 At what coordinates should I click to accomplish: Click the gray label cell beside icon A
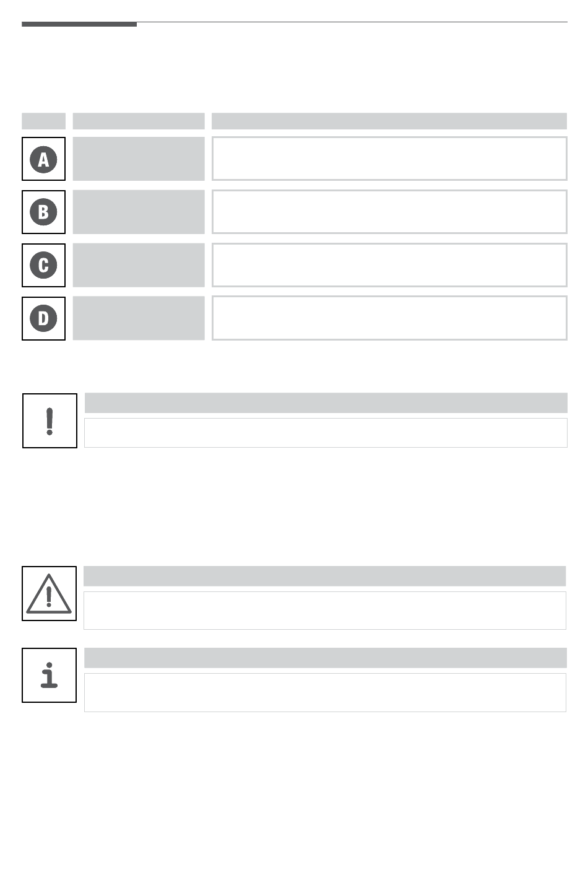pyautogui.click(x=139, y=159)
